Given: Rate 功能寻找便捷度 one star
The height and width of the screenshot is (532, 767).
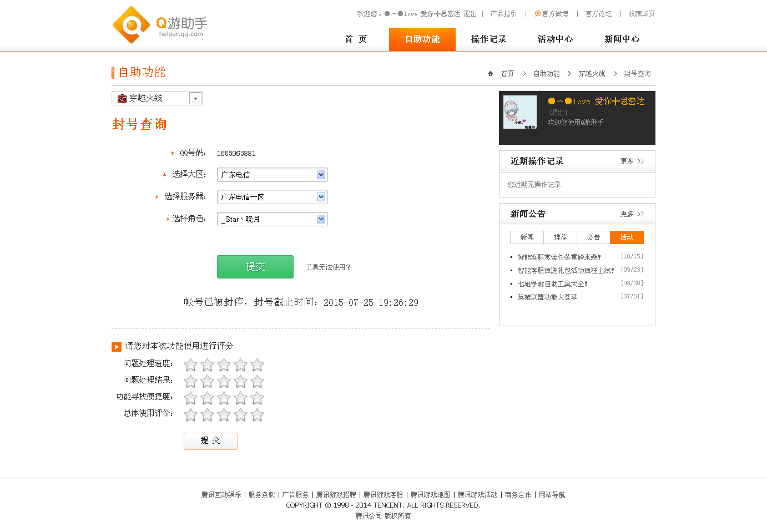Looking at the screenshot, I should pos(190,398).
